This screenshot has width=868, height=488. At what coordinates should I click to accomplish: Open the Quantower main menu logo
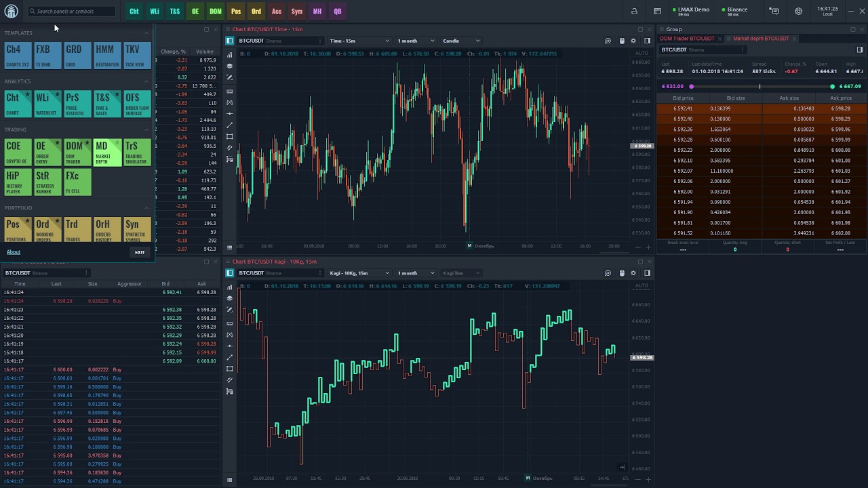pos(11,11)
